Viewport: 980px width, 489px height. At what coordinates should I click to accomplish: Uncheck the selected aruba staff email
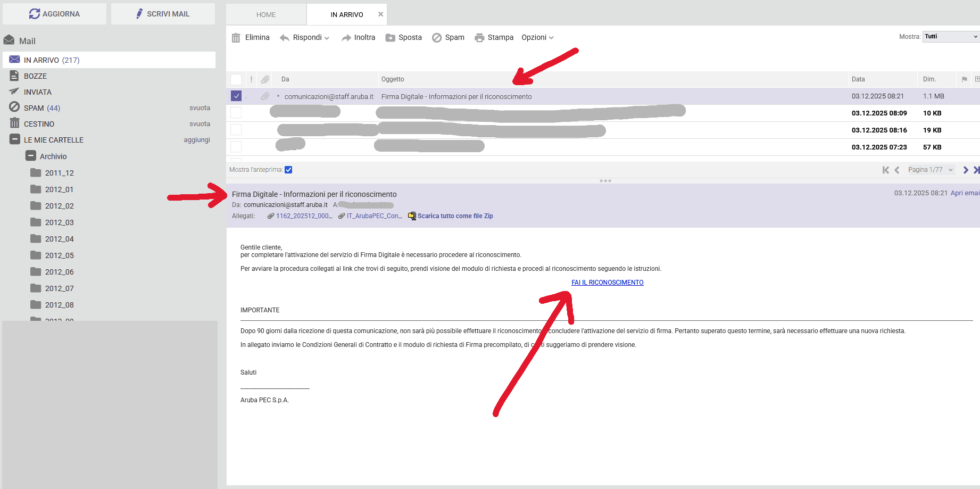tap(236, 96)
